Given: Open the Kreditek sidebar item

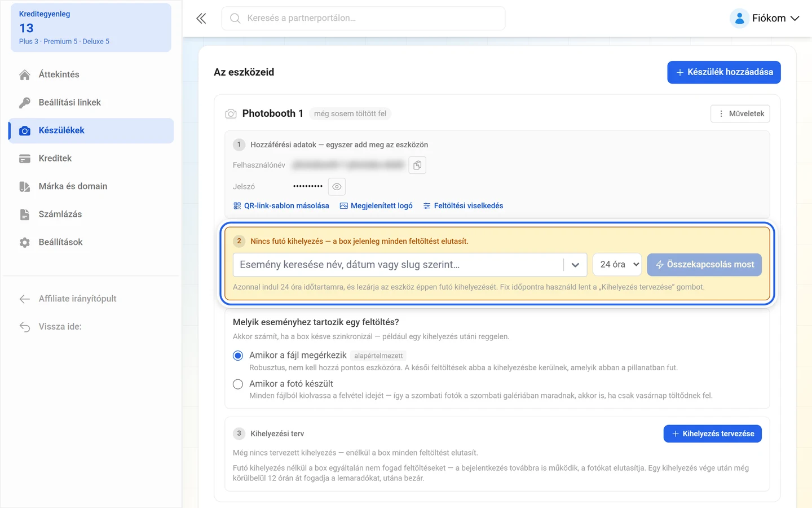Looking at the screenshot, I should pos(91,159).
